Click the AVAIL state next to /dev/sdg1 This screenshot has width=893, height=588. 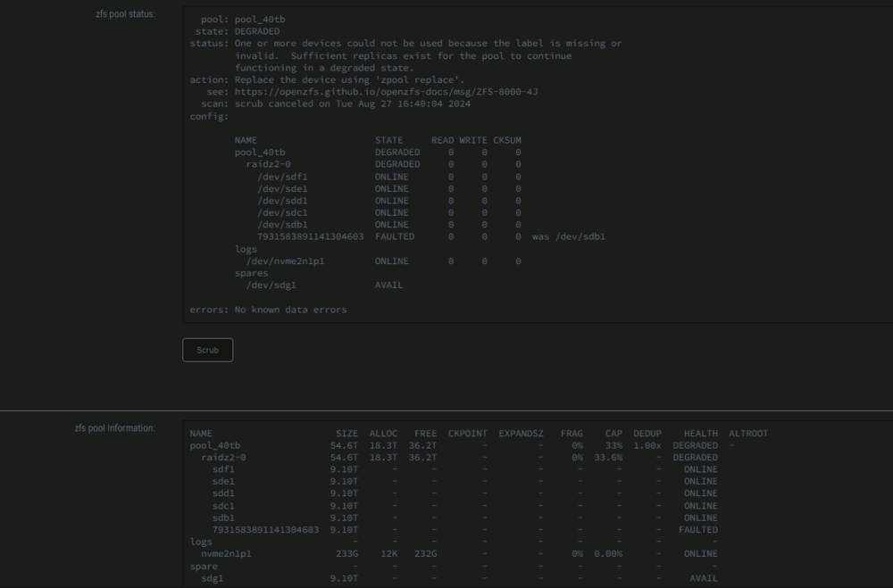click(388, 285)
